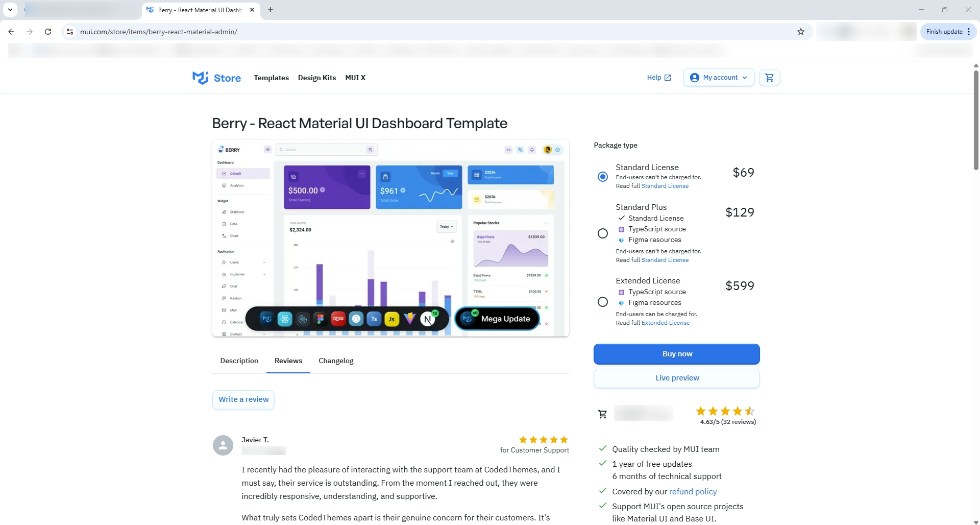The width and height of the screenshot is (980, 525).
Task: Click the Berry dashboard preview image
Action: pos(390,238)
